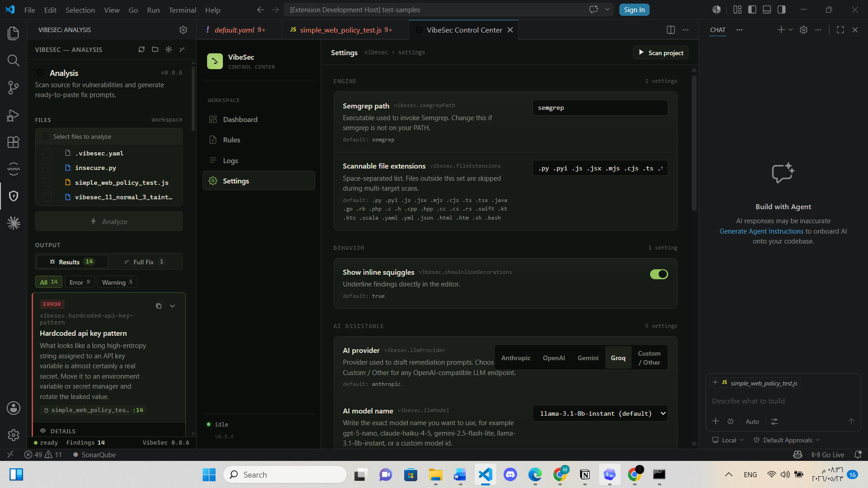
Task: Switch to the default.yaml tab
Action: coord(239,30)
